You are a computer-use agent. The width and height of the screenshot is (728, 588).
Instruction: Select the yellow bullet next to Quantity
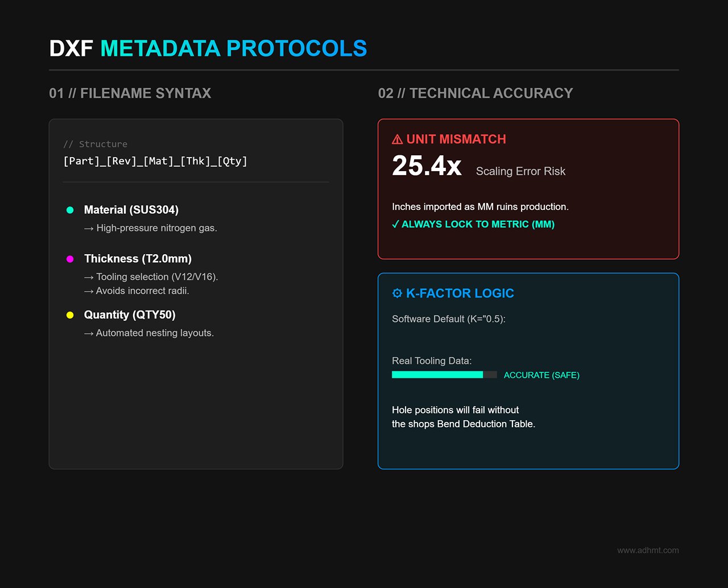(x=70, y=315)
